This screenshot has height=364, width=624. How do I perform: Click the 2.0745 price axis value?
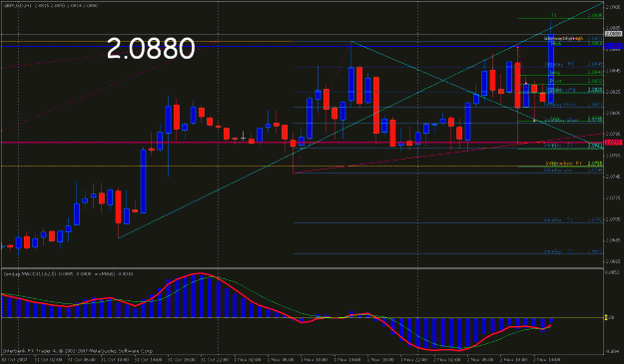pos(613,177)
